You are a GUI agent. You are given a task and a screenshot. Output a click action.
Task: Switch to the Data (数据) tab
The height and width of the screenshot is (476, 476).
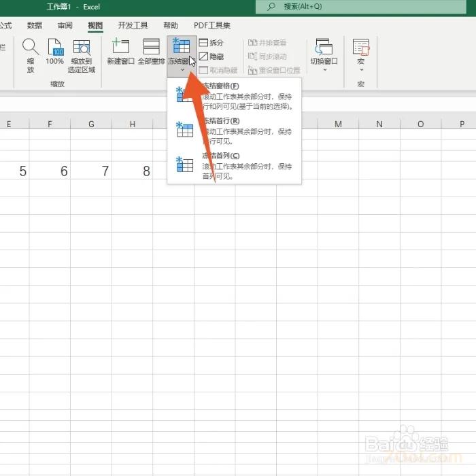(x=34, y=26)
